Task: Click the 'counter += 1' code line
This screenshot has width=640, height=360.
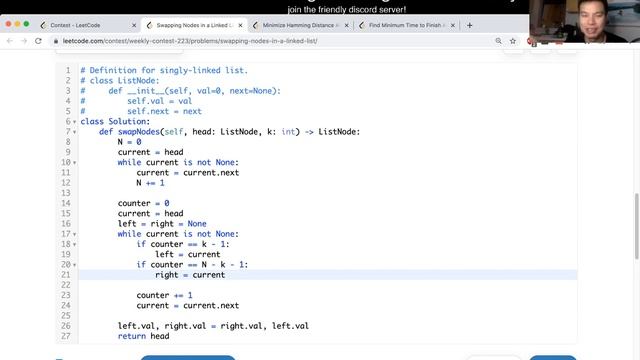Action: tap(164, 295)
